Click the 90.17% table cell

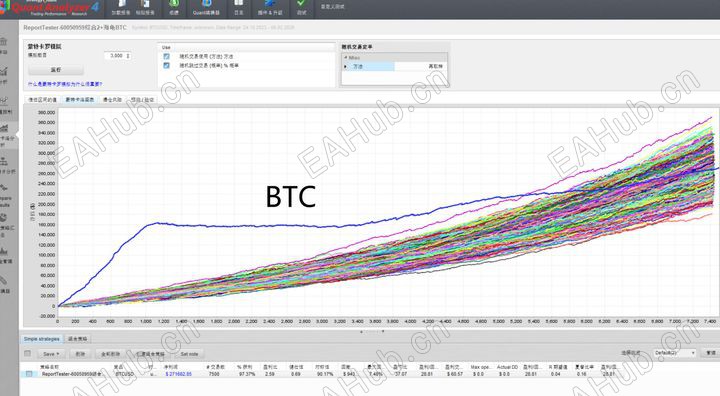point(325,374)
